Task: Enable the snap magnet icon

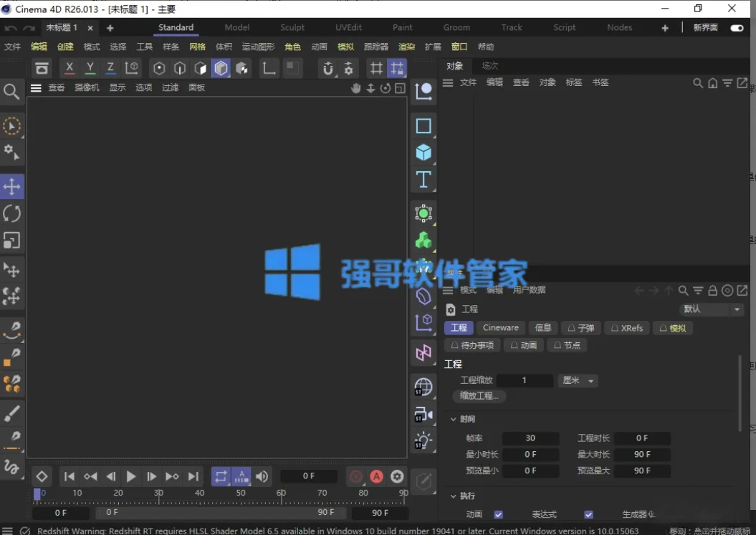Action: pos(328,68)
